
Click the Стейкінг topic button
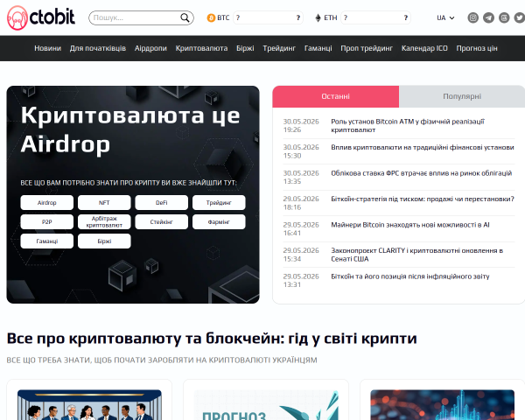point(161,221)
